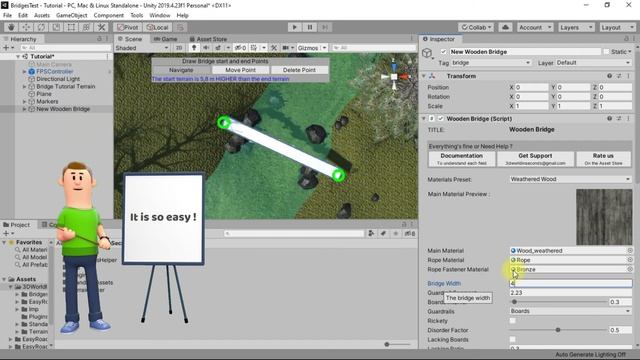Open the Collab dropdown
The image size is (640, 360).
476,27
